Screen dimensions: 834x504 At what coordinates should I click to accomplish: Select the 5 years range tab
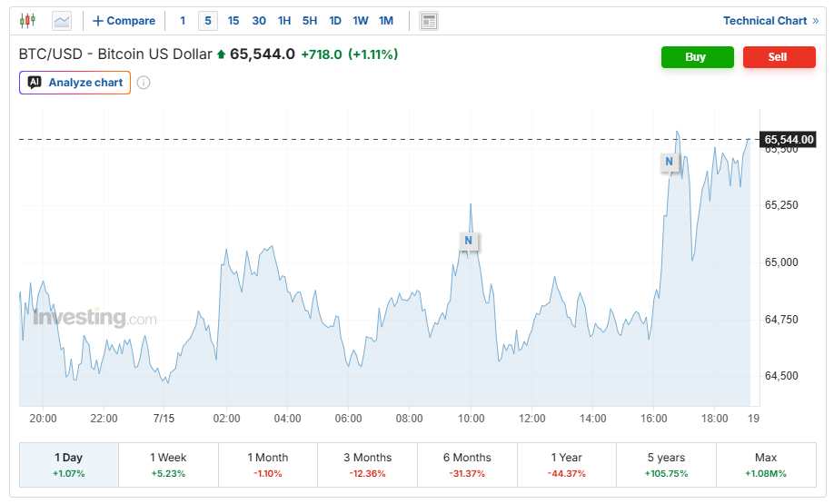(x=667, y=465)
